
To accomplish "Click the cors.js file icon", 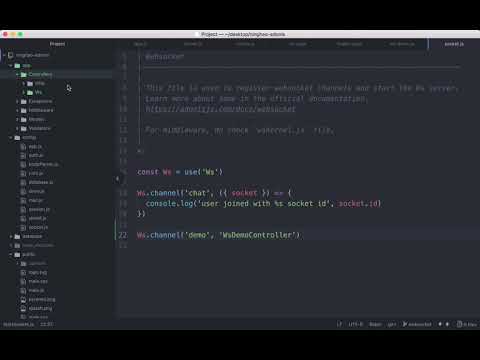I will click(23, 174).
